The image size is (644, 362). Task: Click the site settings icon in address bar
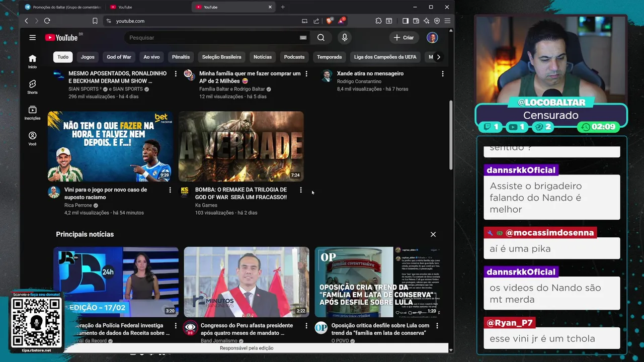[109, 21]
